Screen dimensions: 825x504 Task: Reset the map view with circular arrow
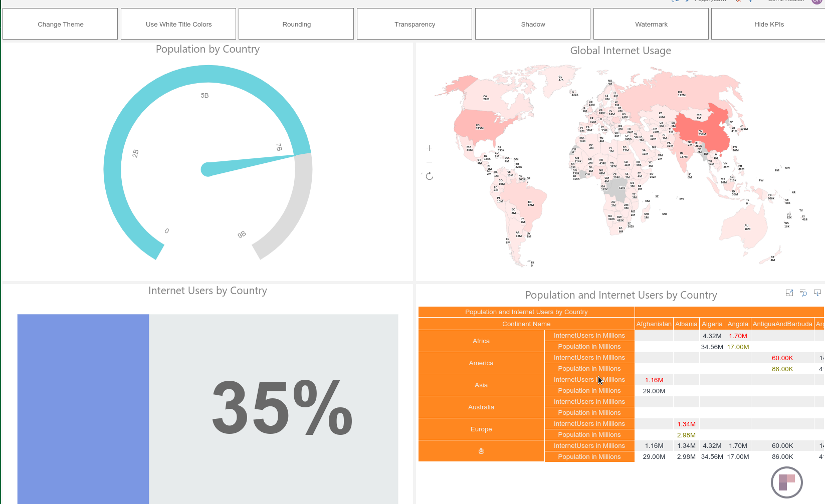tap(430, 176)
